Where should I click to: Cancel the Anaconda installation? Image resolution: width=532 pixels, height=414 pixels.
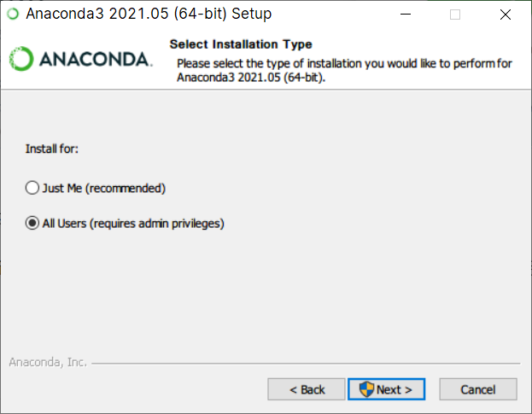(x=478, y=389)
